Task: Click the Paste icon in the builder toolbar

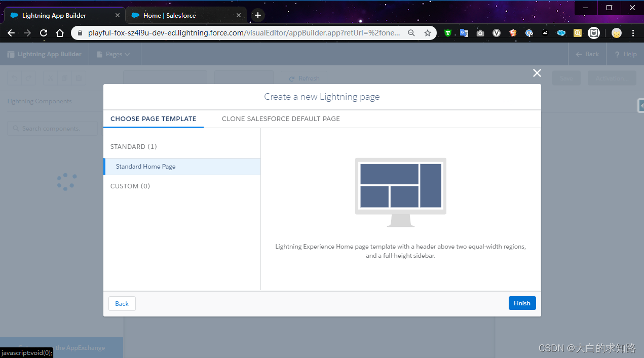Action: pos(79,78)
